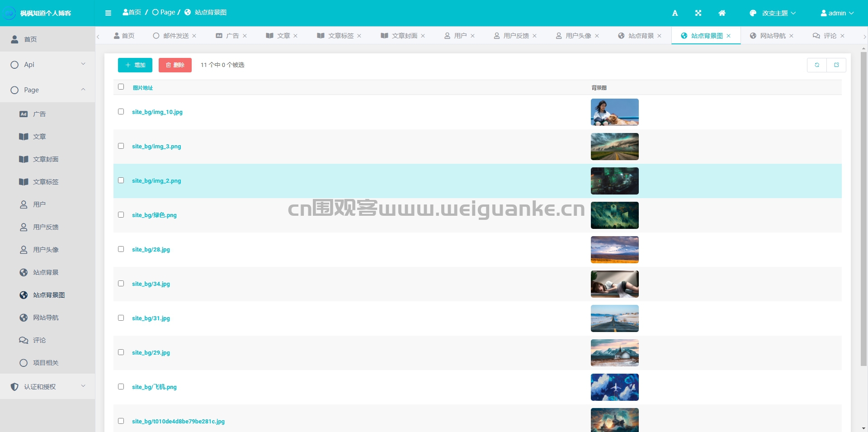Switch to the 首页 tab
This screenshot has width=868, height=432.
[x=124, y=36]
